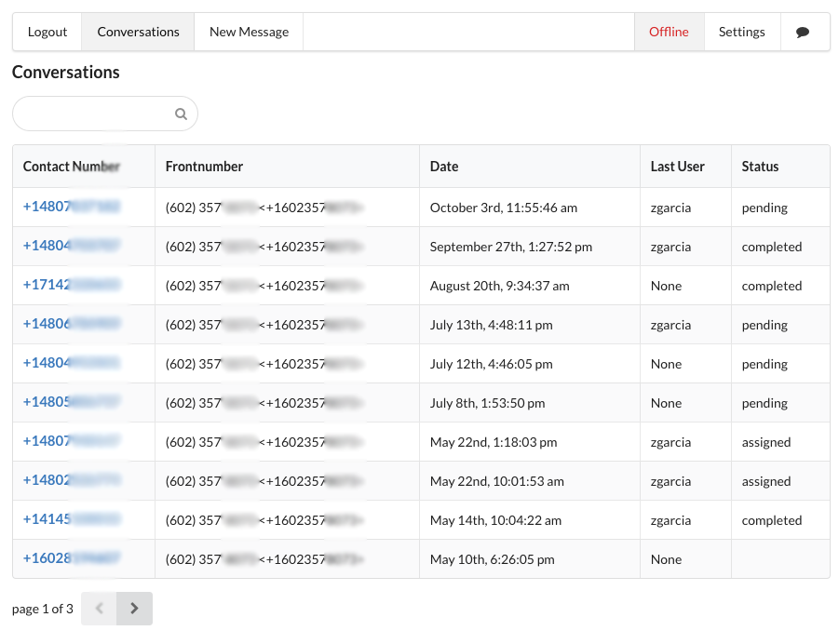Click completed status in September 27th row
Screen dimensions: 839x644
coord(772,247)
